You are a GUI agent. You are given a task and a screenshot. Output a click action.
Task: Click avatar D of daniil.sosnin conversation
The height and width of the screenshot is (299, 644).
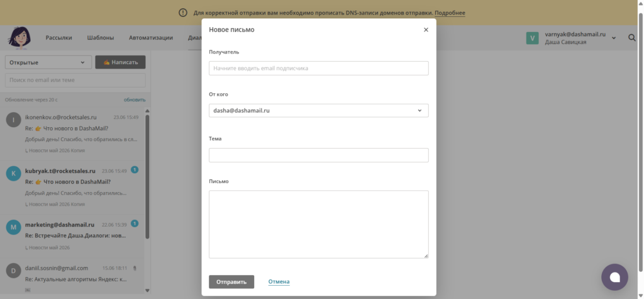[x=14, y=271]
